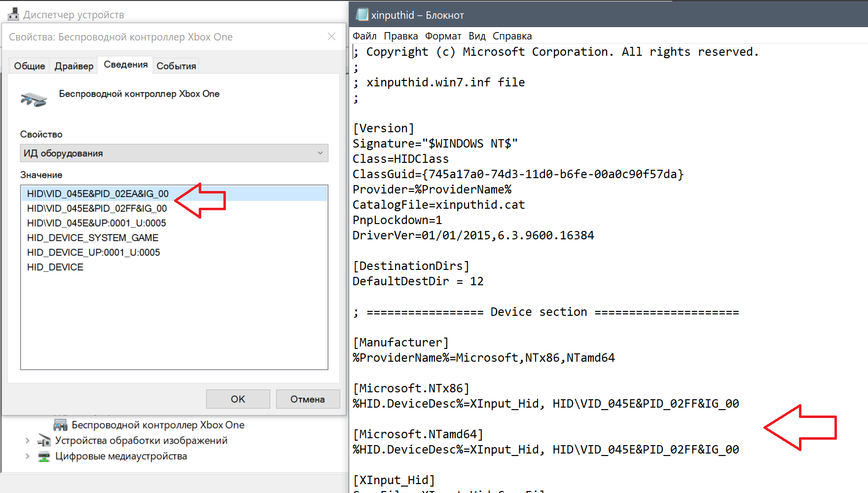Click the HID.DeviceDesc line under [Microsoft.NTx86]
868x493 pixels.
[546, 404]
